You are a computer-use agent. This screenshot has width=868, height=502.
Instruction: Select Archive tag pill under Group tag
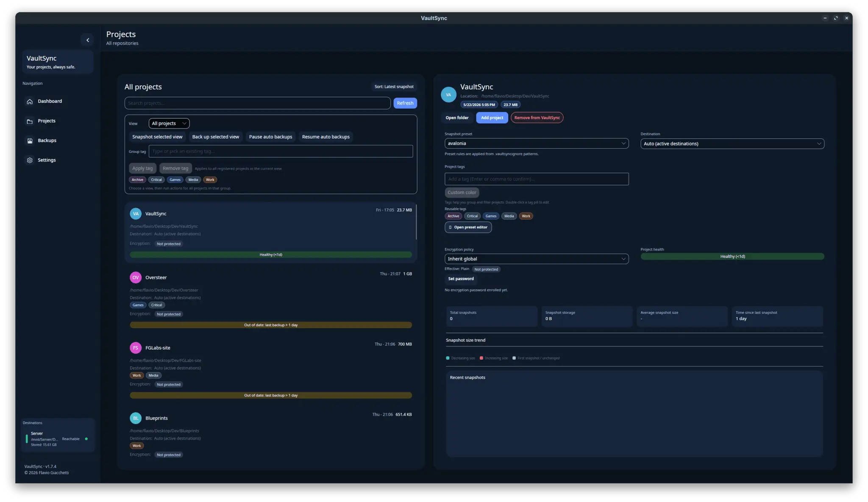click(x=137, y=180)
